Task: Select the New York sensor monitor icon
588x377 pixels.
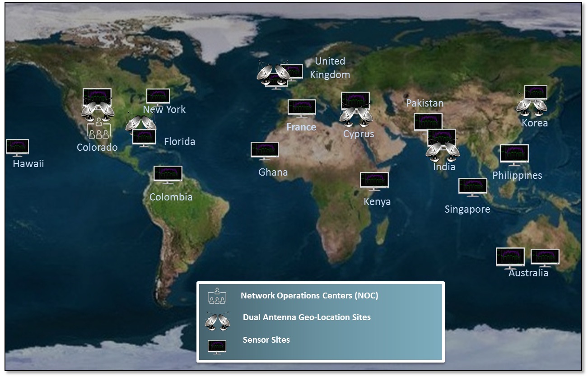Action: coord(158,97)
